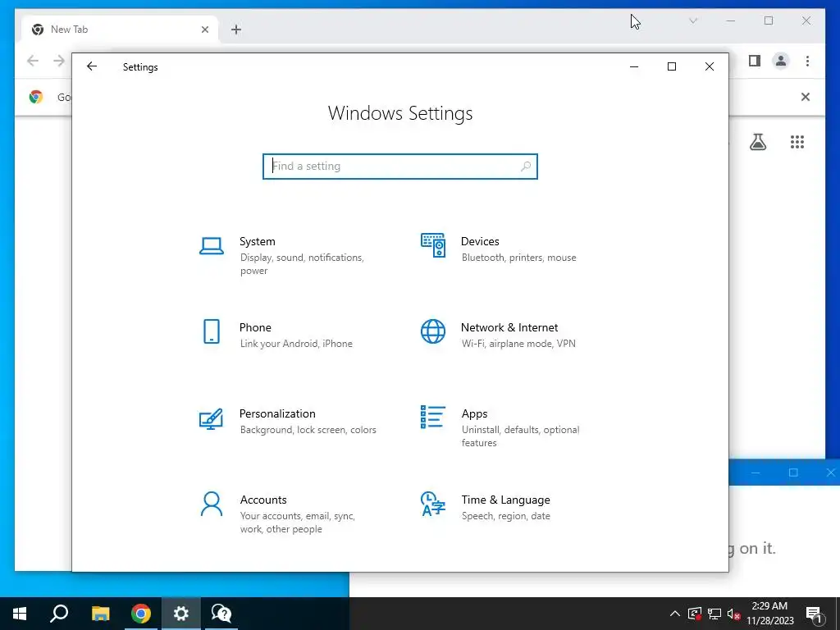The height and width of the screenshot is (630, 840).
Task: Click 'Display, sound, notifications, power' description
Action: pyautogui.click(x=302, y=264)
